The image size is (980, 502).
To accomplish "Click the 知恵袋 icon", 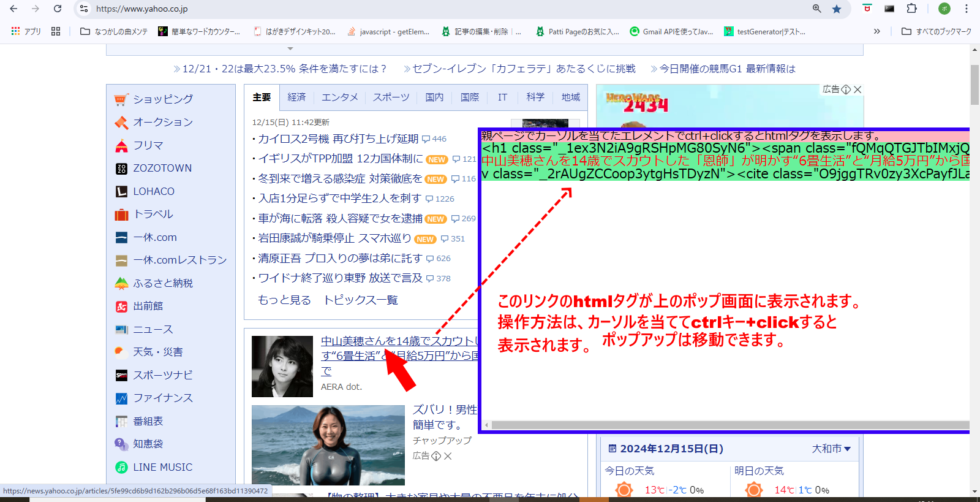I will [x=121, y=444].
